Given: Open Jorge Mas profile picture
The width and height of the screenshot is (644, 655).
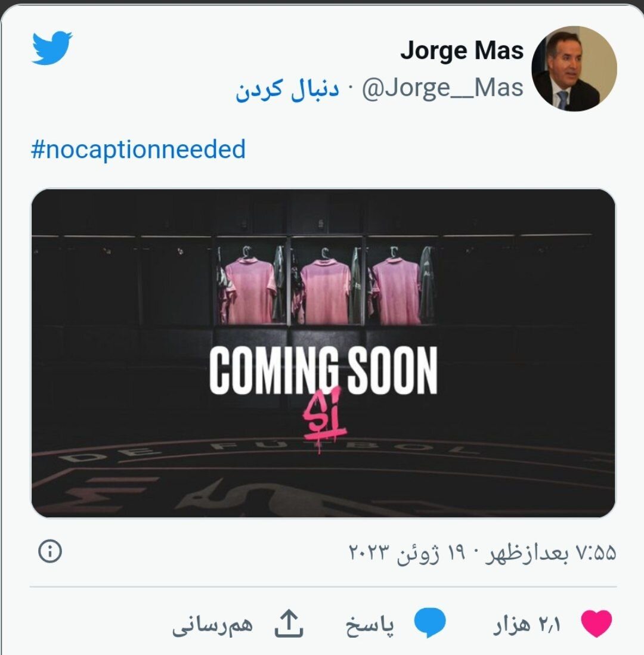Looking at the screenshot, I should click(x=574, y=69).
